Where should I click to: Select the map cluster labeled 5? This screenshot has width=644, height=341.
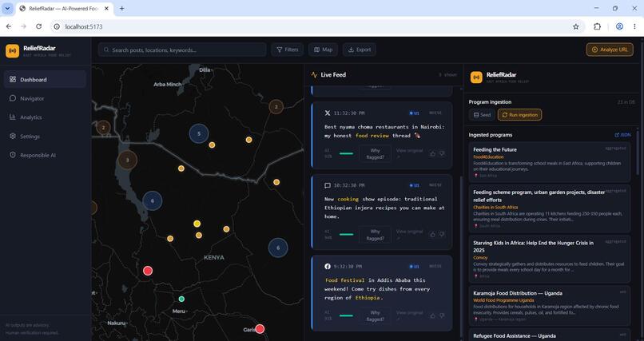coord(199,134)
